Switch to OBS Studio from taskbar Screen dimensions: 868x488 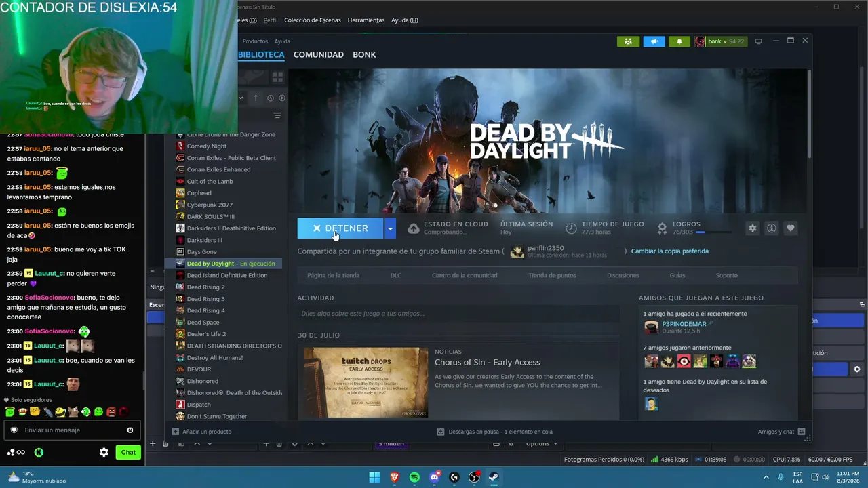tap(474, 477)
